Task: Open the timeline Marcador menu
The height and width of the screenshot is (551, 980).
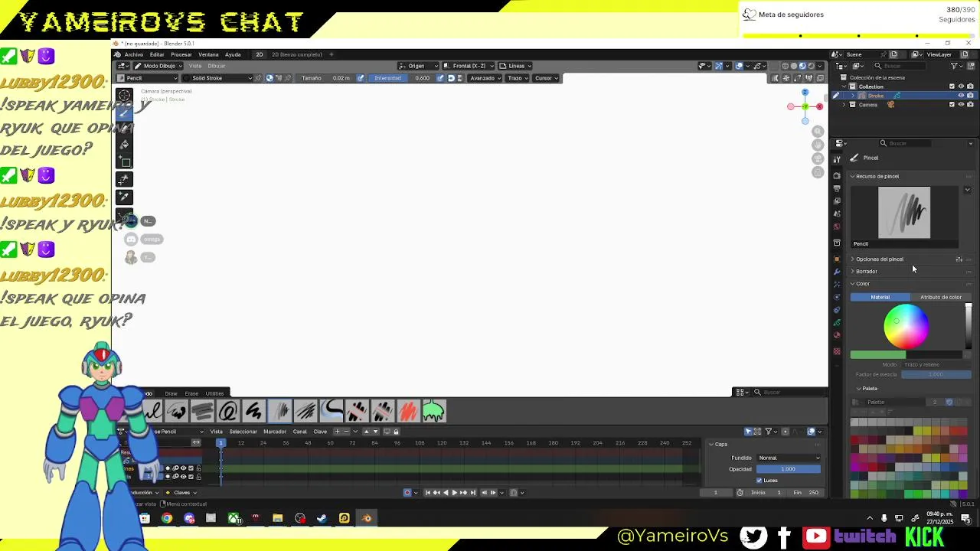Action: click(x=275, y=432)
